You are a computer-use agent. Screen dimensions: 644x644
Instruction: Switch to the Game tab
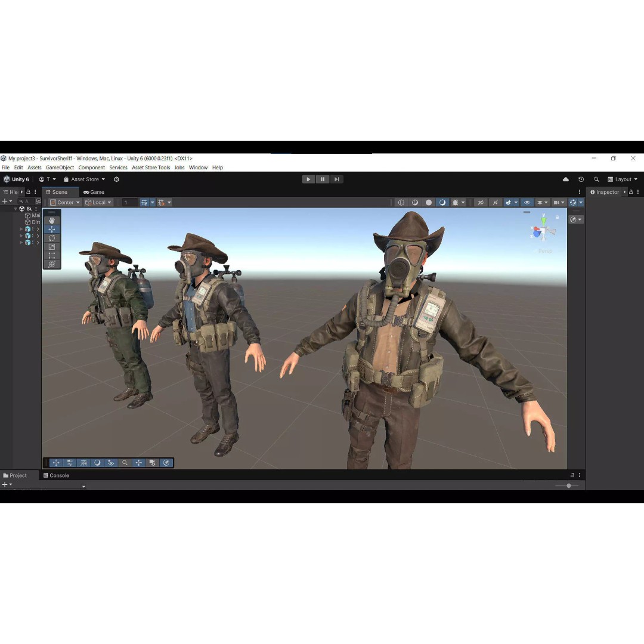pos(94,192)
